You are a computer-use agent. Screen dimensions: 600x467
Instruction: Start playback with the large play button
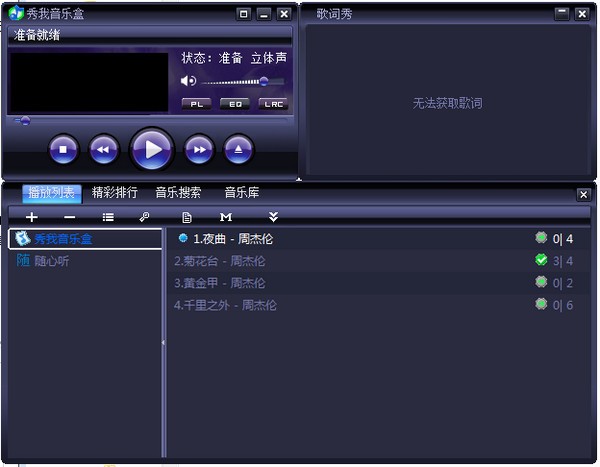tap(152, 149)
